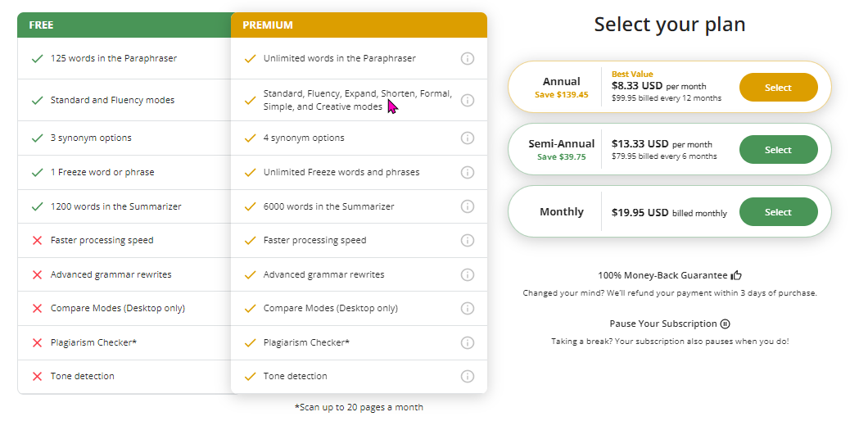
Task: Click the Monthly plan card label
Action: pyautogui.click(x=562, y=212)
